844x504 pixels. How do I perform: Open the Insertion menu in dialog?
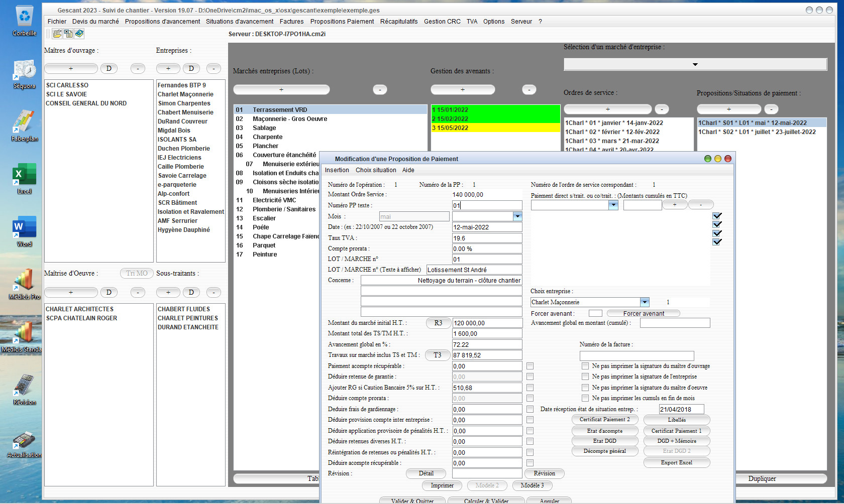click(337, 170)
